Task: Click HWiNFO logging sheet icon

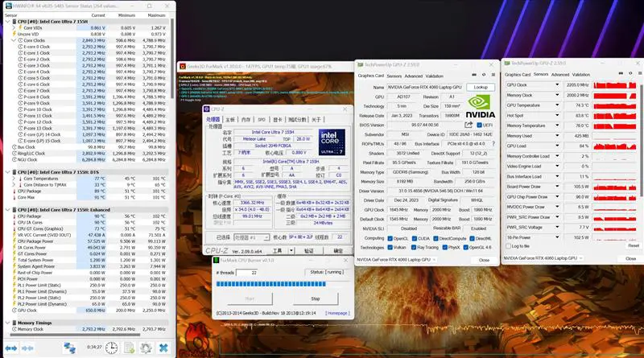Action: (129, 348)
